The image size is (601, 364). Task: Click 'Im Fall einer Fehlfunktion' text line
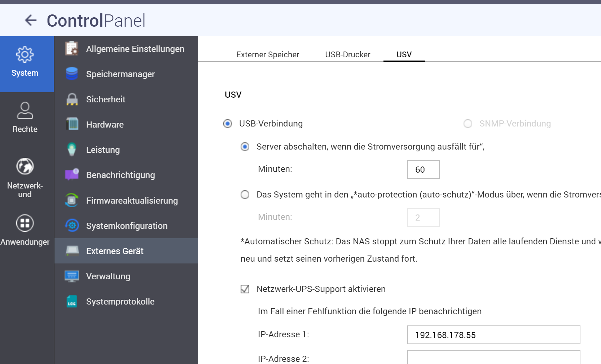pyautogui.click(x=370, y=311)
